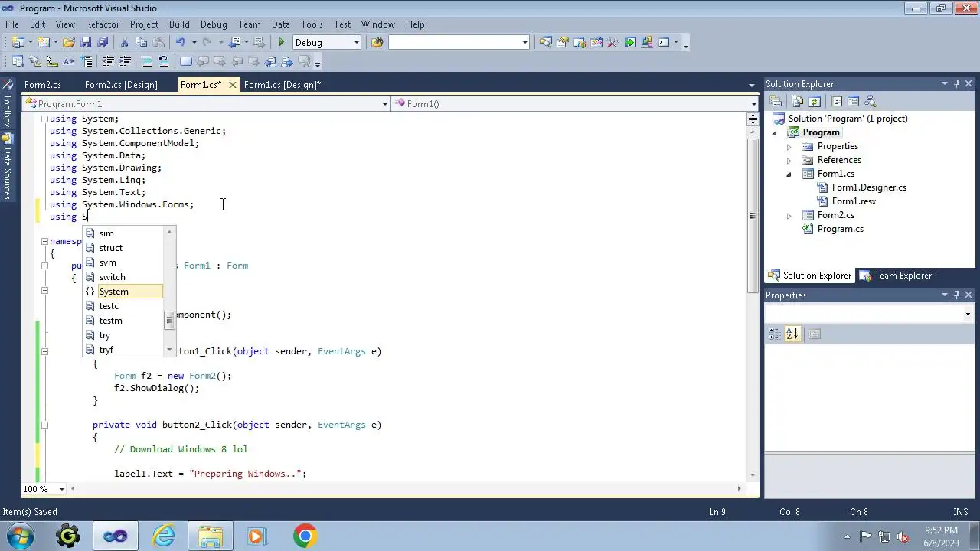
Task: Click the Navigate Backward icon
Action: pyautogui.click(x=234, y=42)
